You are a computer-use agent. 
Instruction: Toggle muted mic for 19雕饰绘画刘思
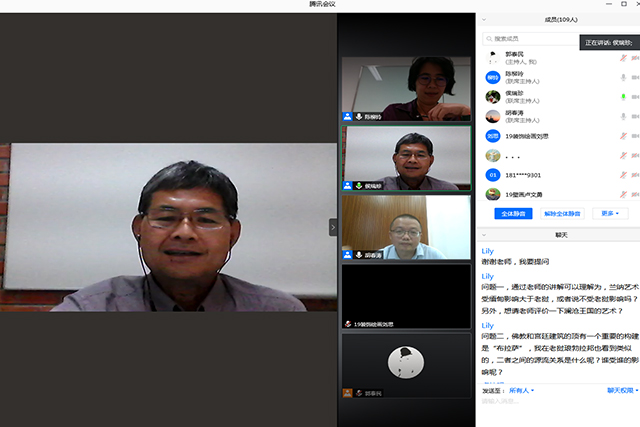pyautogui.click(x=623, y=136)
